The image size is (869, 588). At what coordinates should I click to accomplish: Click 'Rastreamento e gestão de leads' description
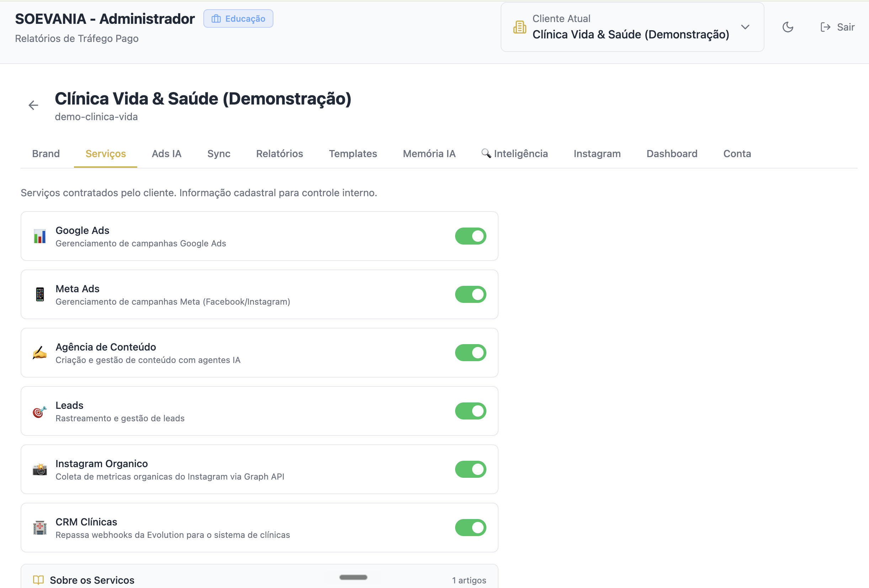[x=120, y=418]
